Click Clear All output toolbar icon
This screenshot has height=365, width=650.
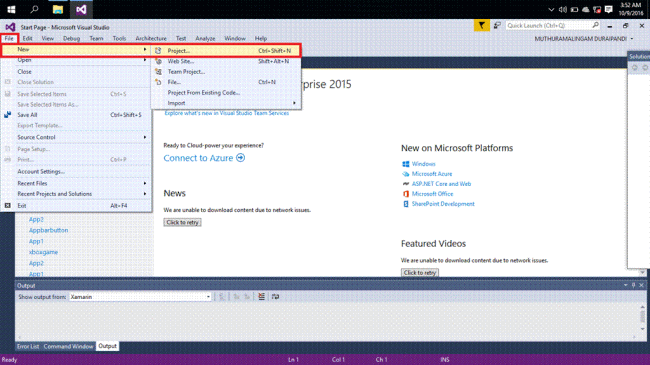(262, 297)
